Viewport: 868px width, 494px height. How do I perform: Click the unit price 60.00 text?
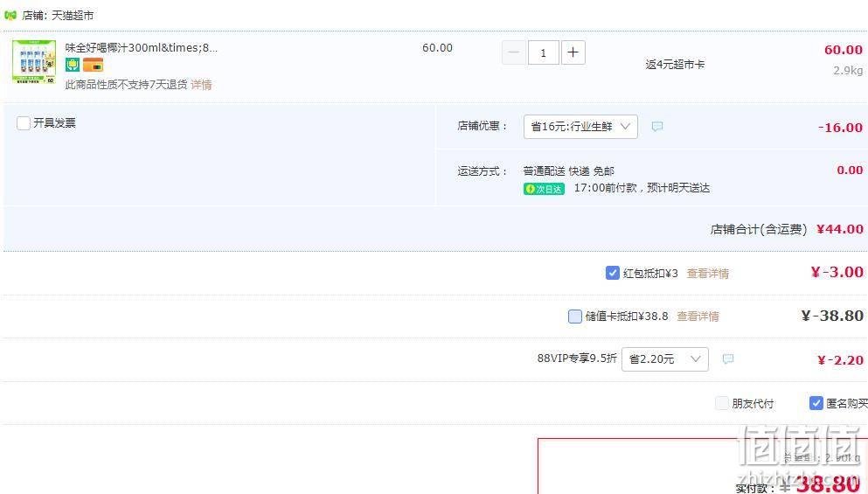(437, 48)
